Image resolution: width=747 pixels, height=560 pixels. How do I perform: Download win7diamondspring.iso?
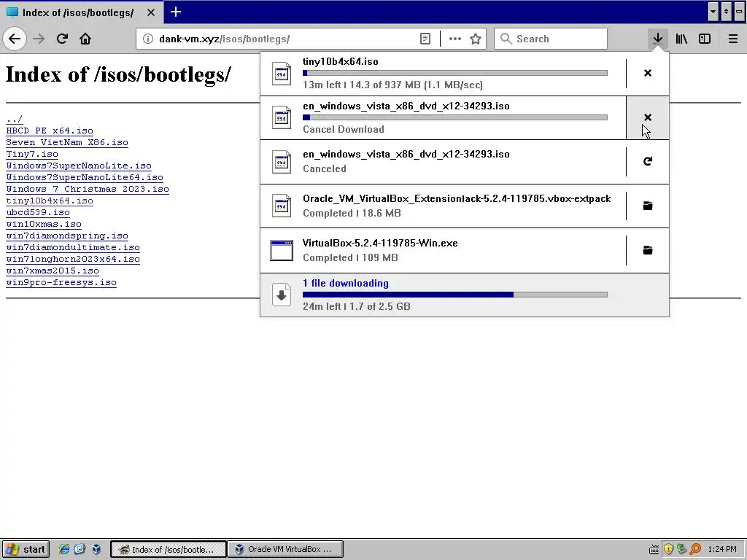click(x=67, y=236)
